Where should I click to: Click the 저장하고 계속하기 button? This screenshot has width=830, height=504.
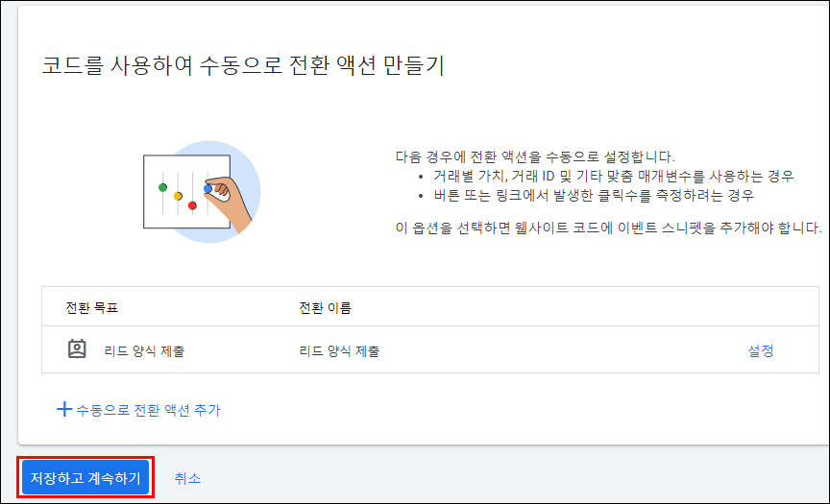[85, 477]
